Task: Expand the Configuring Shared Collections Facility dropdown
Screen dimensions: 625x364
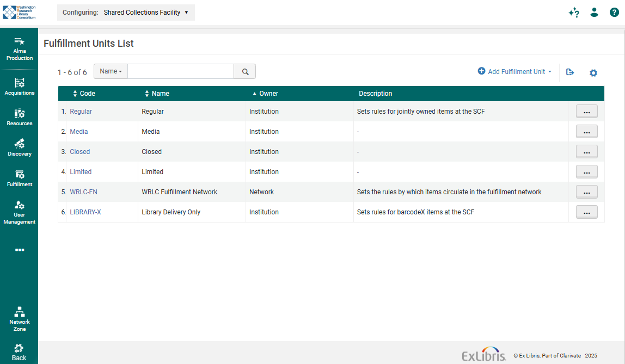Action: click(x=126, y=13)
